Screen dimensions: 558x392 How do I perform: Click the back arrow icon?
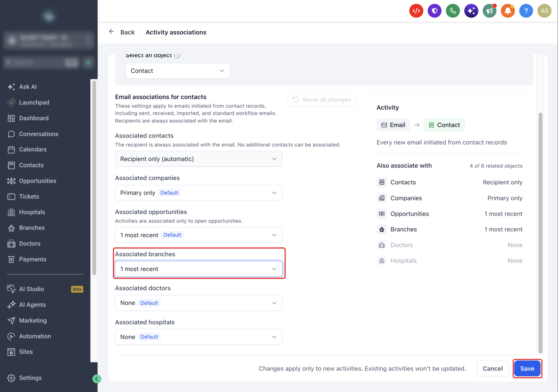[111, 32]
